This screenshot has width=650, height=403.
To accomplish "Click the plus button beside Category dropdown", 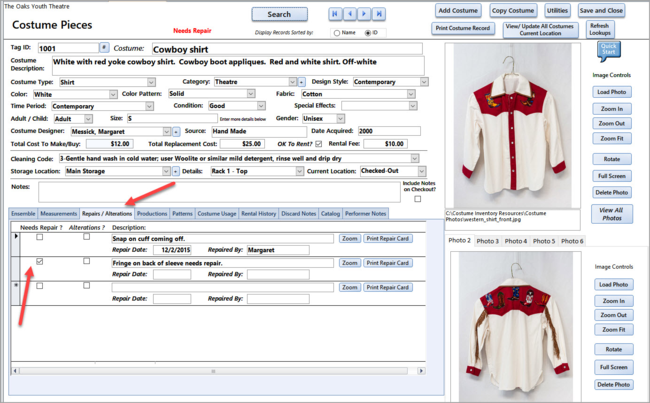I will pyautogui.click(x=303, y=82).
